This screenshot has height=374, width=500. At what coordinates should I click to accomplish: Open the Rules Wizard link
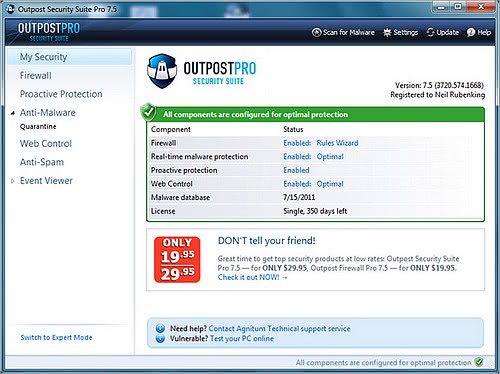[337, 143]
